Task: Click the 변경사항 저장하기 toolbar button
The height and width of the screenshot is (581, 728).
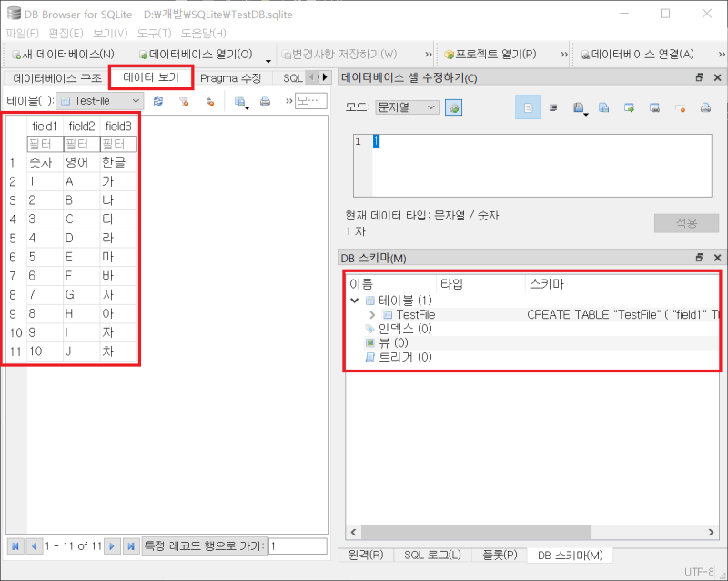Action: coord(339,55)
